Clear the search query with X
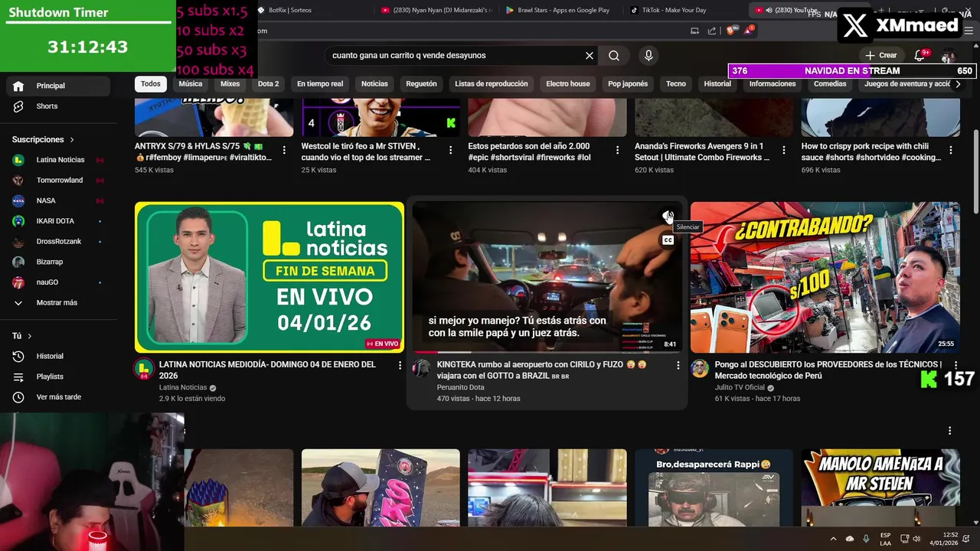 pyautogui.click(x=590, y=55)
